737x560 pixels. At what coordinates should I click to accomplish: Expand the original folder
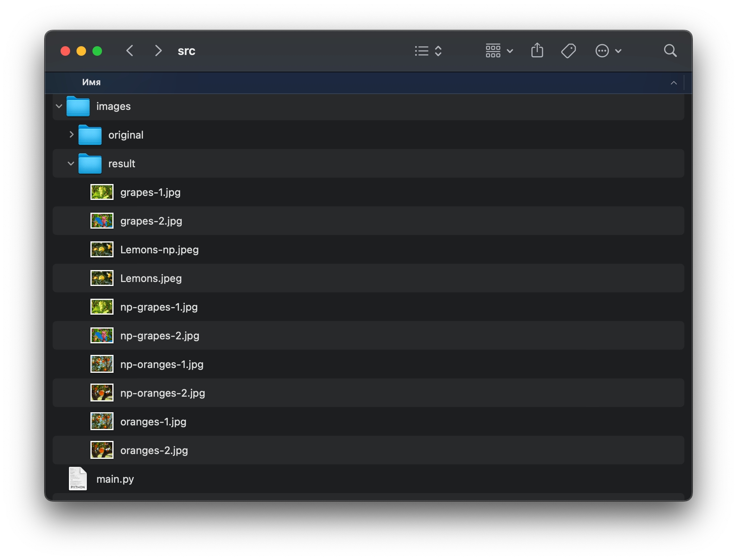[71, 135]
